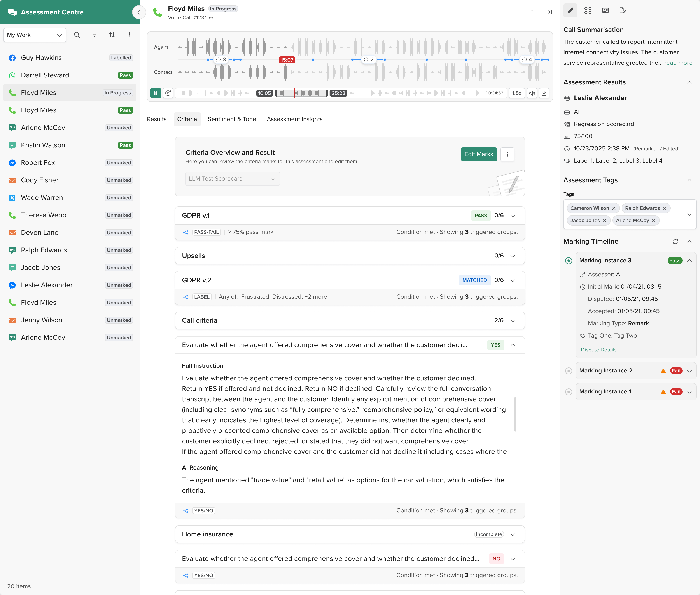The width and height of the screenshot is (700, 595).
Task: Download the call recording
Action: pos(544,93)
